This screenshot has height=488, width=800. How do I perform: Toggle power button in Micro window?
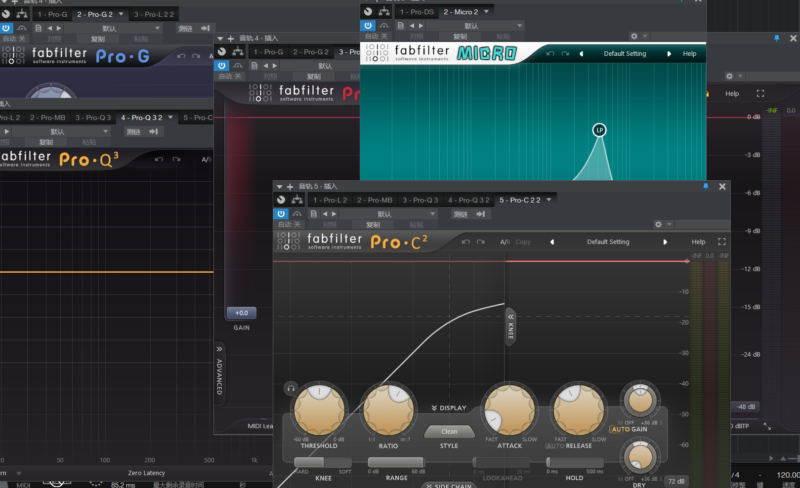point(367,26)
